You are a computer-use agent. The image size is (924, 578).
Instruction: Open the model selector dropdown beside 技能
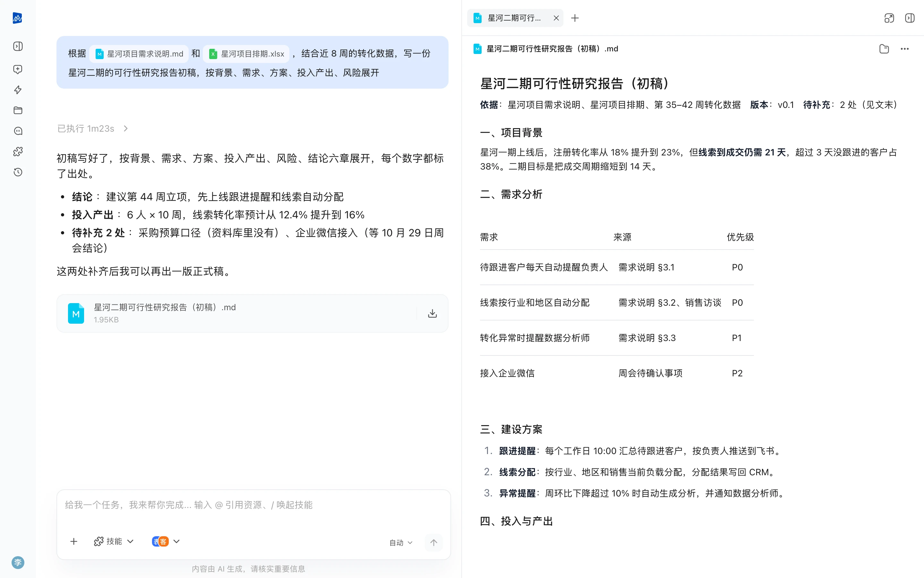click(166, 541)
